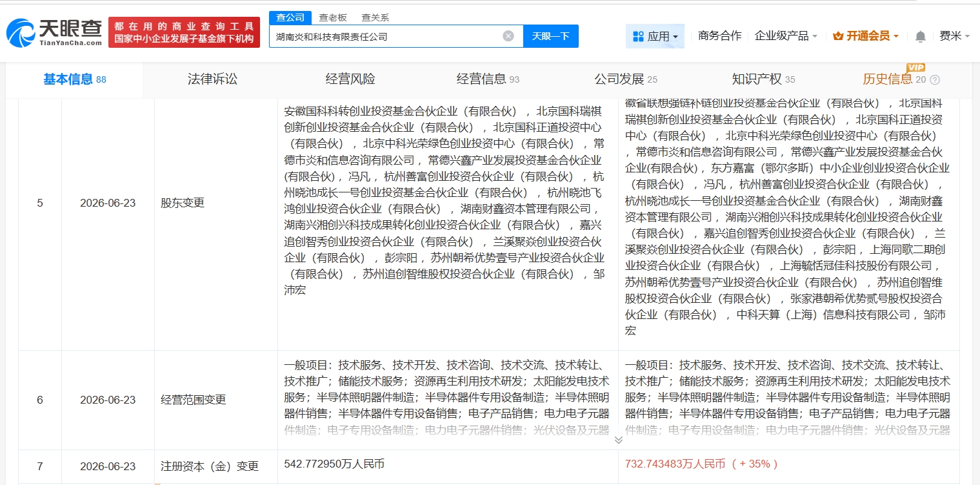Go to the 经营风险 tab

[x=350, y=79]
